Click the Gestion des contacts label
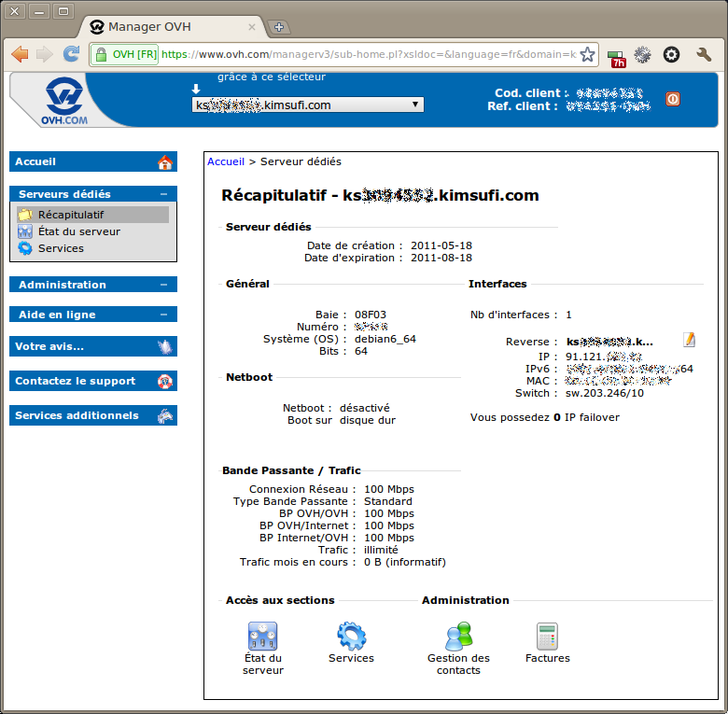Viewport: 728px width, 714px height. point(458,664)
